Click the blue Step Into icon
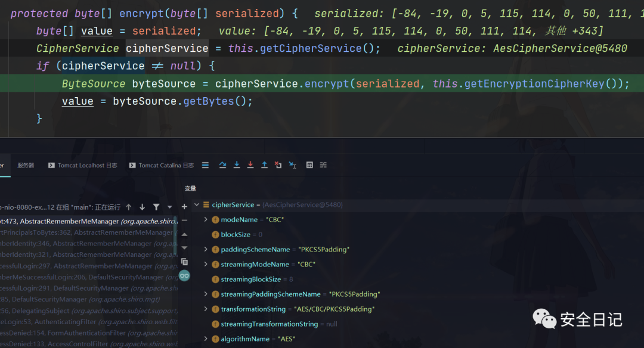 (237, 165)
